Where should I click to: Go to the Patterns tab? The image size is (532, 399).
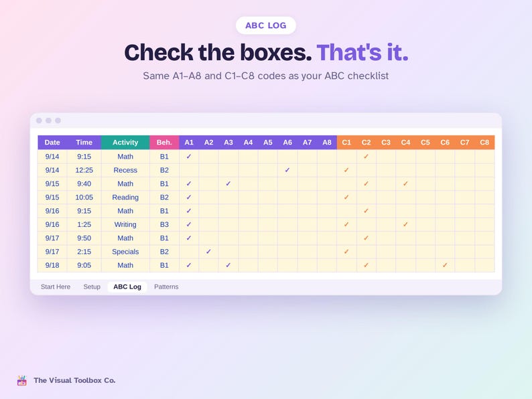click(166, 287)
